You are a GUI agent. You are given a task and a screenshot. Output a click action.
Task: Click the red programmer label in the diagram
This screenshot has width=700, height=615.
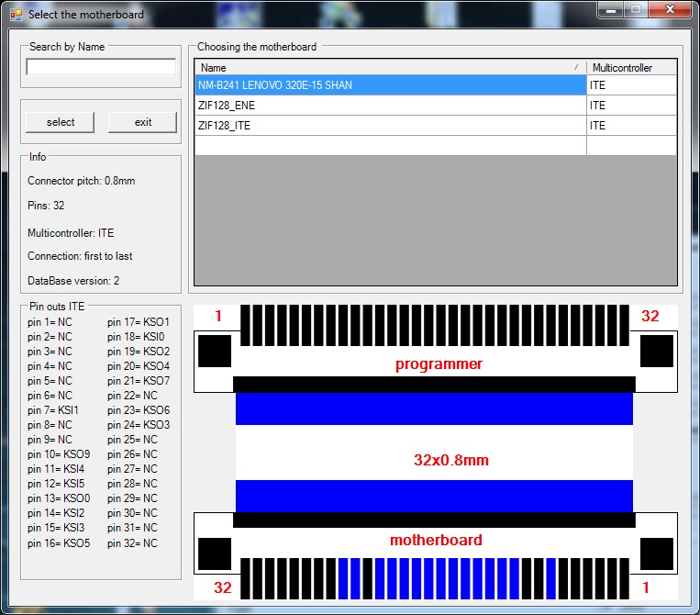[x=439, y=364]
